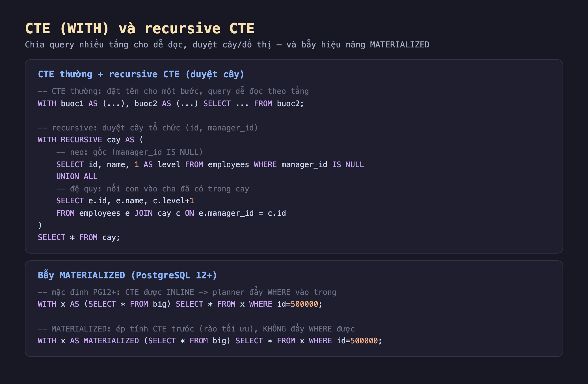Click the line 'SELECT e.id, e.name, c.level+1'

click(125, 201)
